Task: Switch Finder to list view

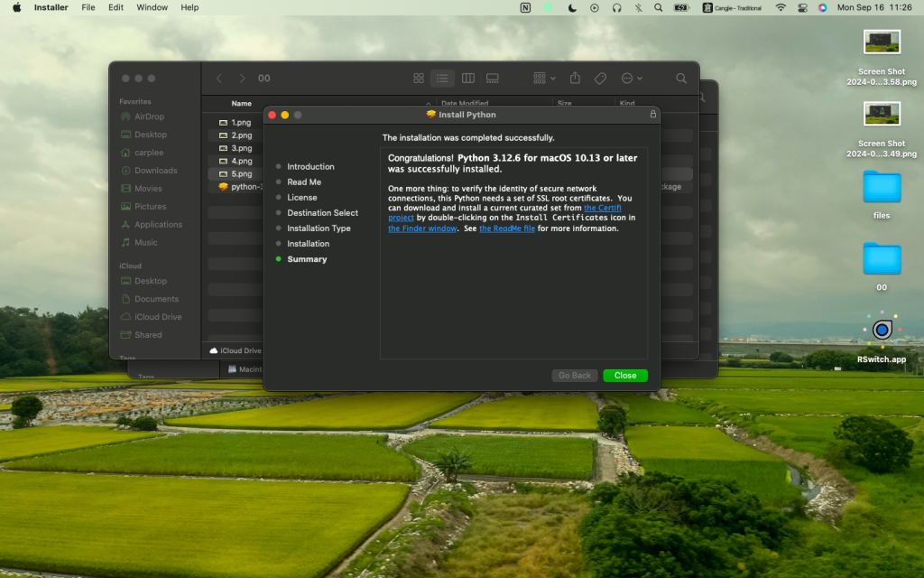Action: pyautogui.click(x=442, y=78)
